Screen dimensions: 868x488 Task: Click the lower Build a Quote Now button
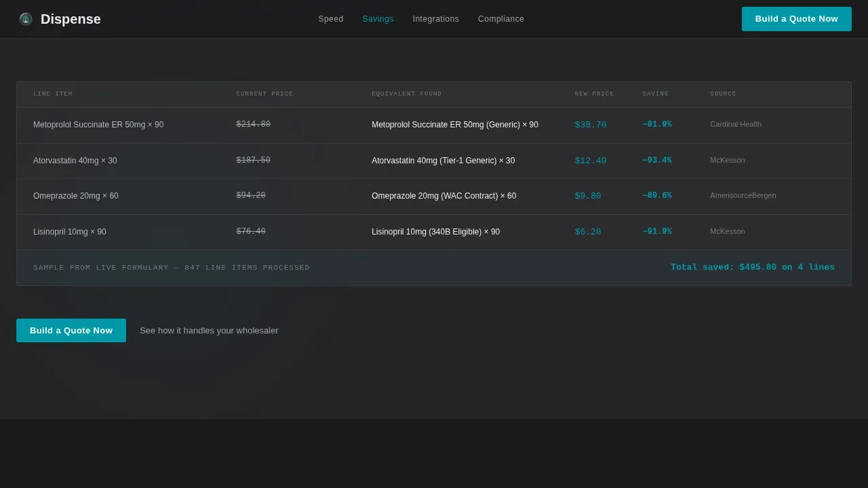coord(71,331)
